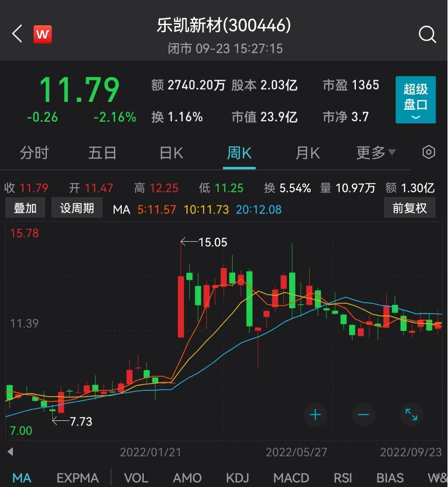Tap the 11.39 axis midpoint label
The height and width of the screenshot is (487, 448).
25,324
